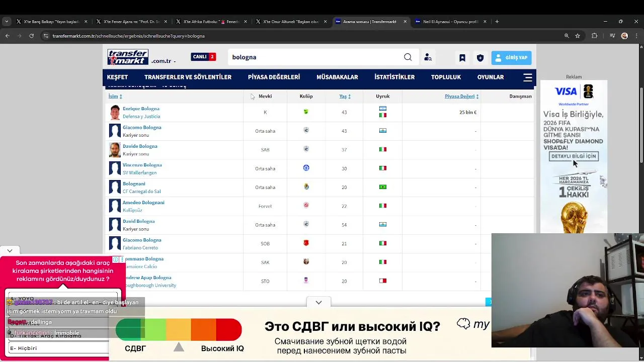
Task: Sort table by Piyasa Değeri column
Action: (461, 96)
